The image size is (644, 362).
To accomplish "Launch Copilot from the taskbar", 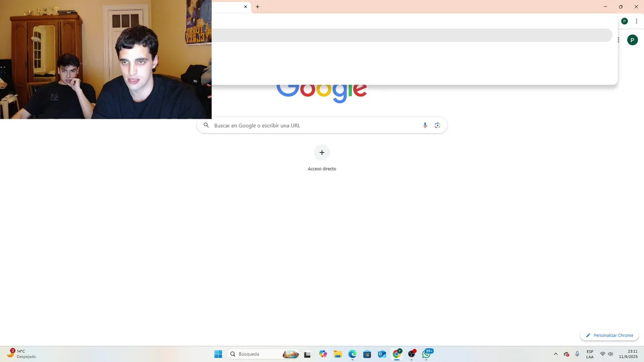I will click(x=323, y=354).
